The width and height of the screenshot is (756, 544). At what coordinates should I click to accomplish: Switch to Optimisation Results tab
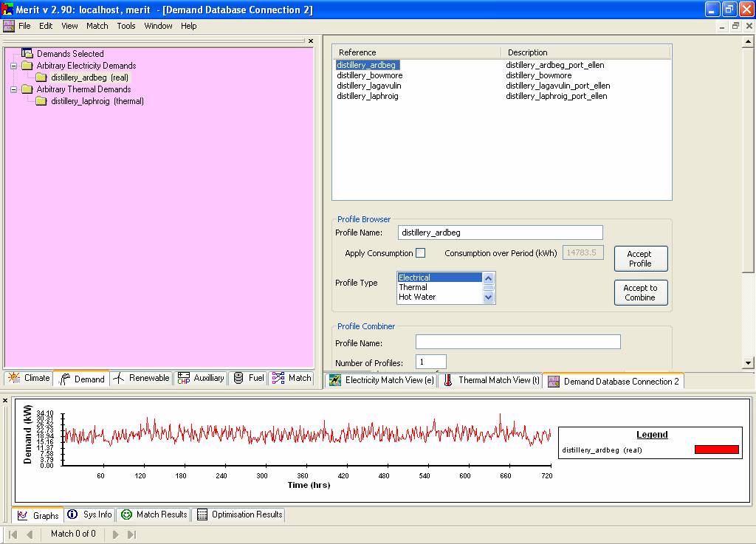tap(239, 514)
